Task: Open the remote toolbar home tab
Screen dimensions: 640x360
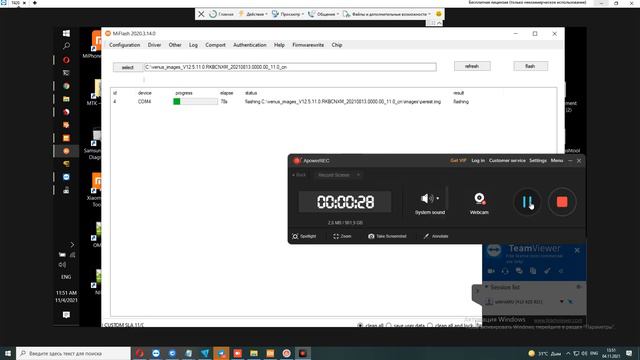Action: [221, 14]
